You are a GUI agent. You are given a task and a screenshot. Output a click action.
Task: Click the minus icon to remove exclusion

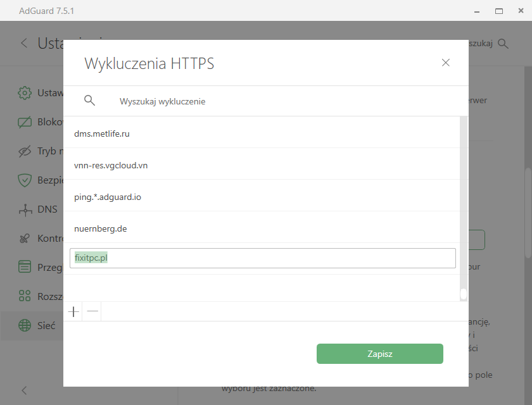pos(92,311)
